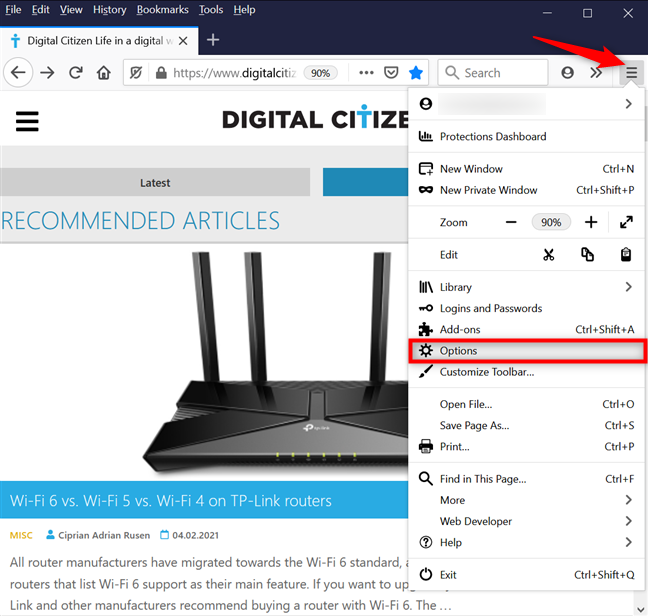This screenshot has height=616, width=648.
Task: Zoom out with minus button
Action: click(511, 222)
